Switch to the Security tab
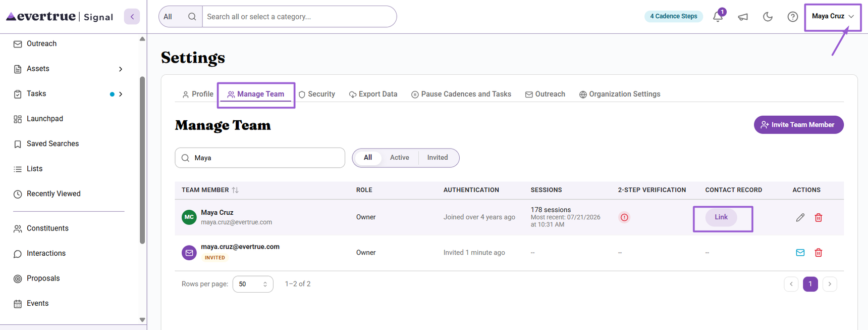This screenshot has height=330, width=868. (x=316, y=94)
